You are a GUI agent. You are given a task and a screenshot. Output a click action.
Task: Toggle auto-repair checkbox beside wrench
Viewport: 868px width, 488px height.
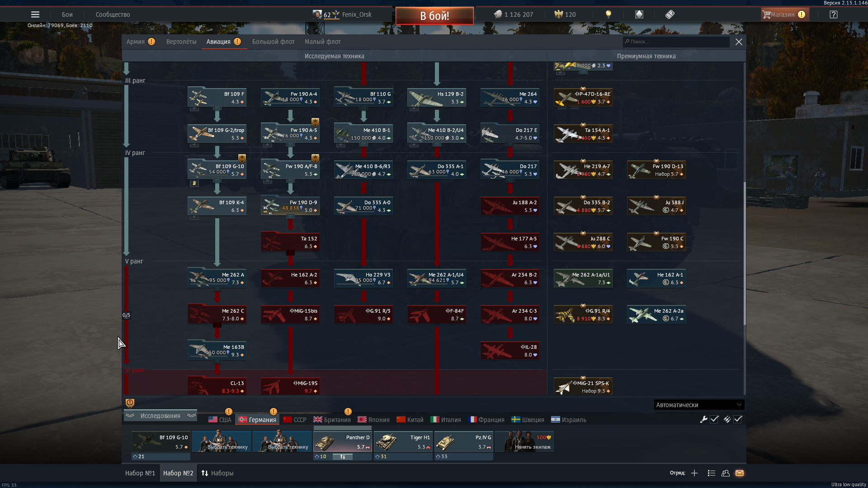(x=714, y=419)
